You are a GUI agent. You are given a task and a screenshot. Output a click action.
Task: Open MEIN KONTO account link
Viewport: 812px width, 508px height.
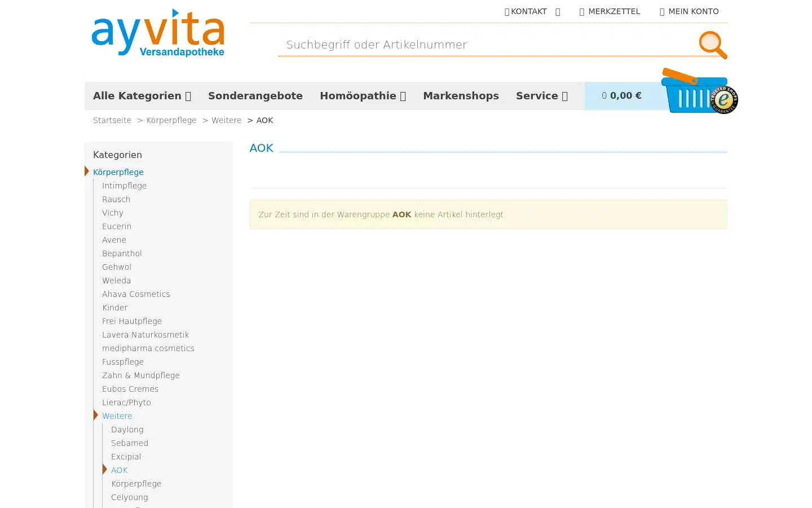pyautogui.click(x=689, y=11)
